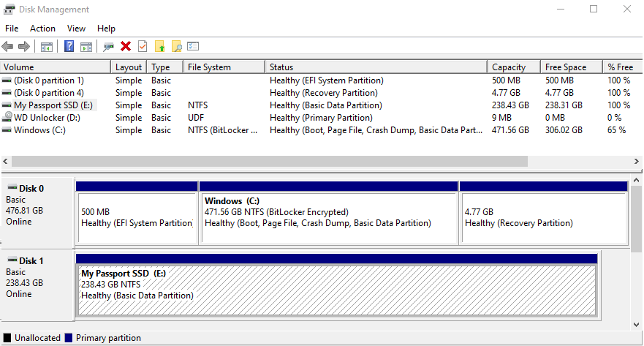
Task: Select My Passport SSD (E:) partition block
Action: coord(336,290)
